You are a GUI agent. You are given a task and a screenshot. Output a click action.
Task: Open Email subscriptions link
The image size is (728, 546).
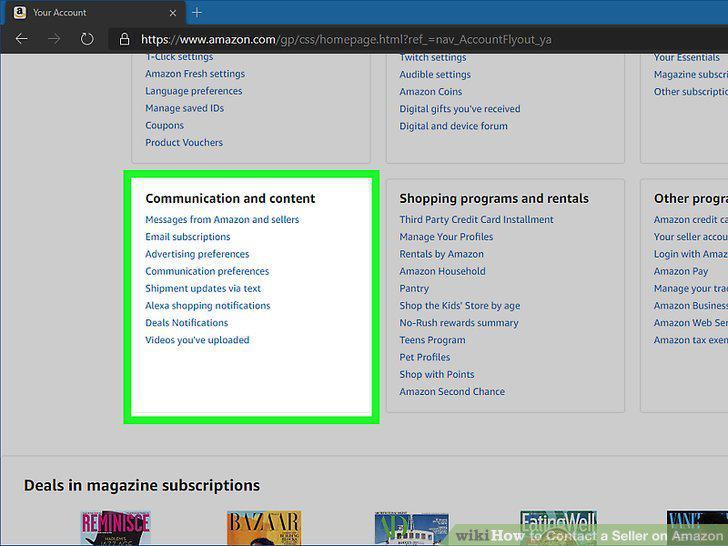pos(188,237)
